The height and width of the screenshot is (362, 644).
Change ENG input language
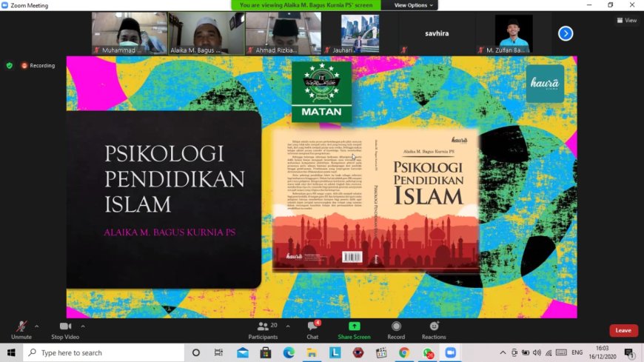tap(577, 352)
